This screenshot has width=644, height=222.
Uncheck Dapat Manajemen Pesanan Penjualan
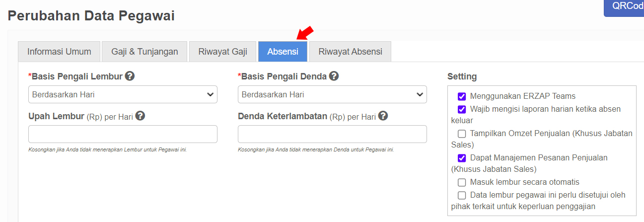462,158
